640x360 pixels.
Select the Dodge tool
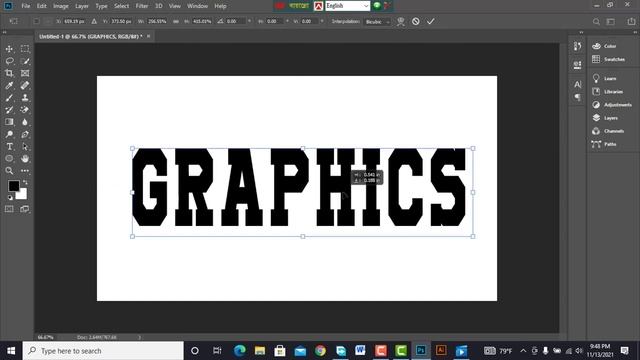(x=9, y=134)
